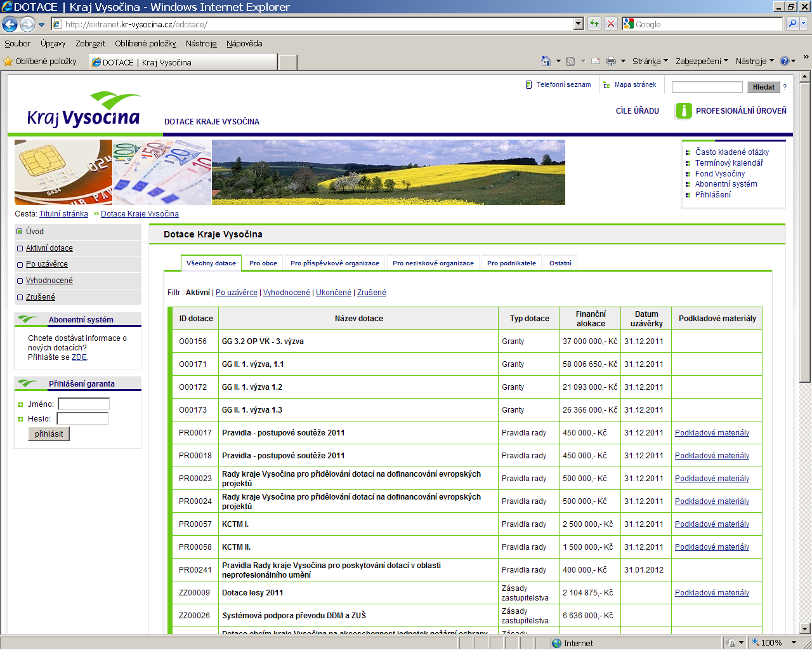Click into the Jméno input field
The width and height of the screenshot is (812, 650).
click(84, 404)
